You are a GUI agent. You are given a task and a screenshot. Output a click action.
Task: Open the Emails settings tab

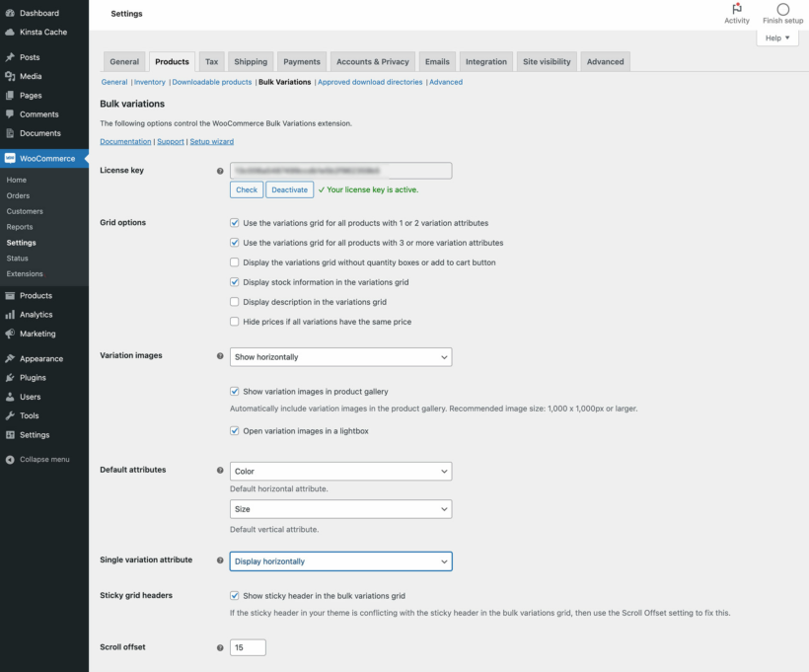click(x=437, y=61)
